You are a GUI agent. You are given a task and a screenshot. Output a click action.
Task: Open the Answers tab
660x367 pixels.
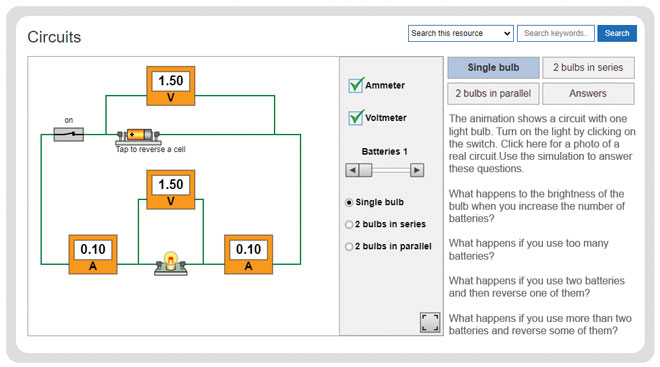[x=588, y=93]
